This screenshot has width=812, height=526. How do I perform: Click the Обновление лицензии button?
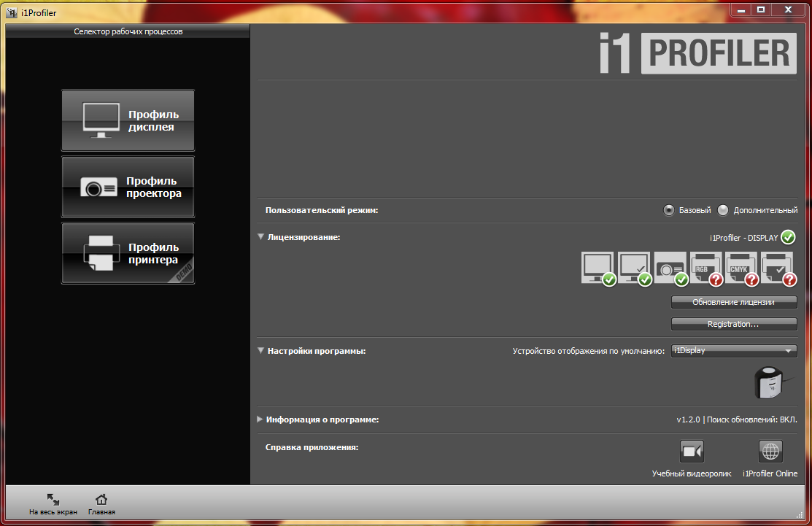click(x=734, y=302)
